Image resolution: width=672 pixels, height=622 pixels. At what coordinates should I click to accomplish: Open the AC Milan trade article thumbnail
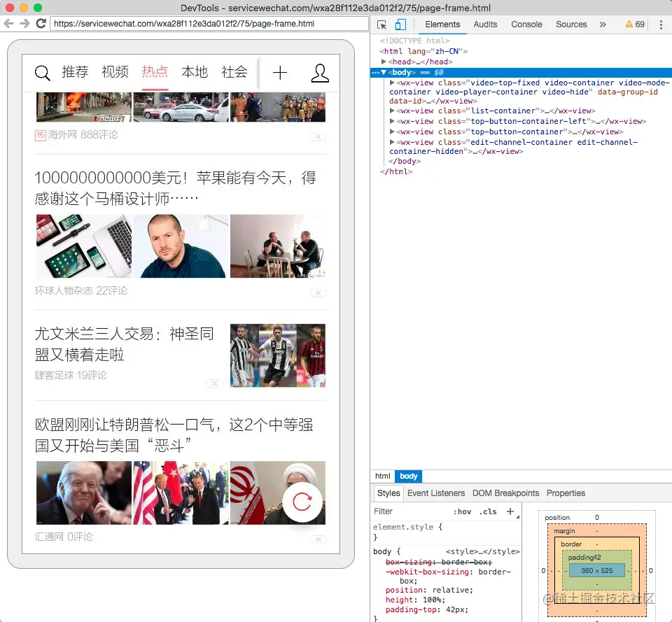coord(278,355)
